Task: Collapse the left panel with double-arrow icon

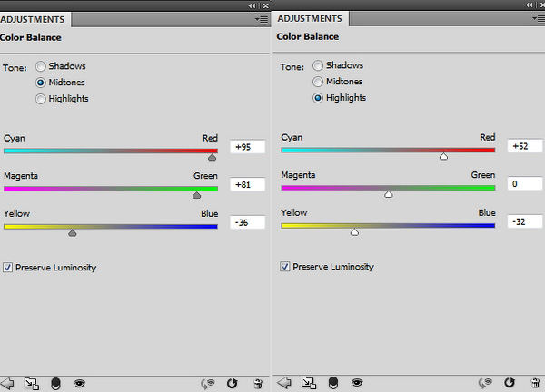Action: [252, 5]
